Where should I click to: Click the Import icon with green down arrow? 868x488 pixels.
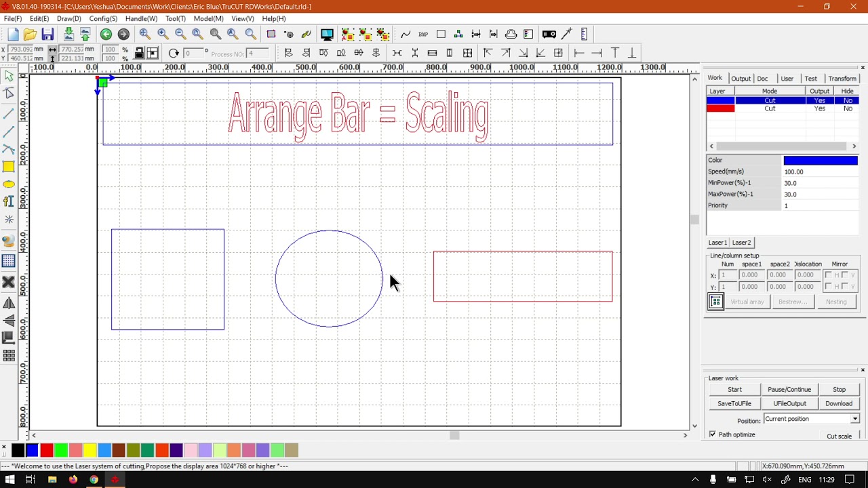[x=68, y=35]
